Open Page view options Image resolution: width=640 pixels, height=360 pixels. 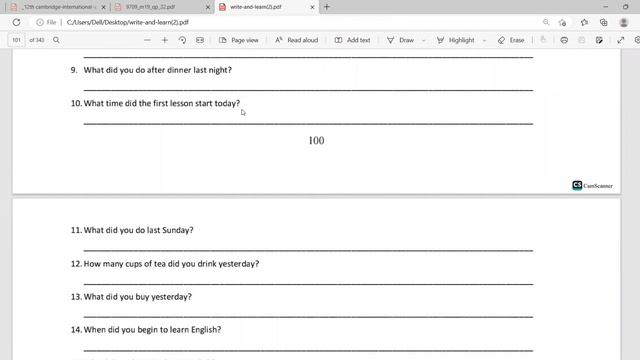(x=239, y=40)
